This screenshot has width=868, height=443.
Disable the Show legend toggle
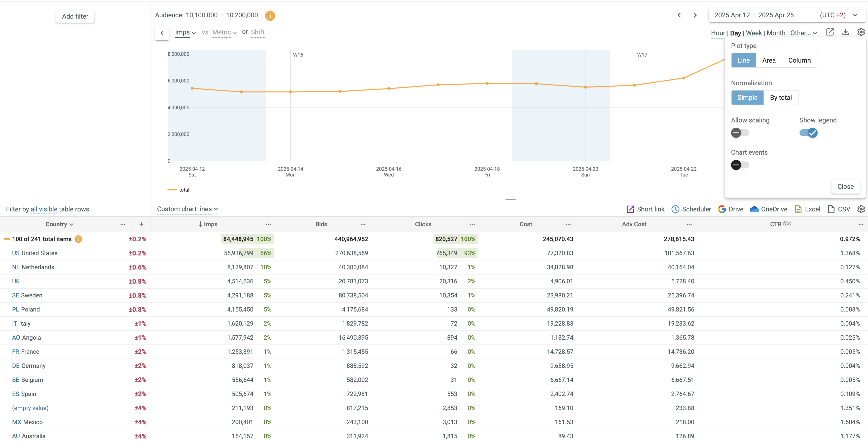(x=808, y=133)
